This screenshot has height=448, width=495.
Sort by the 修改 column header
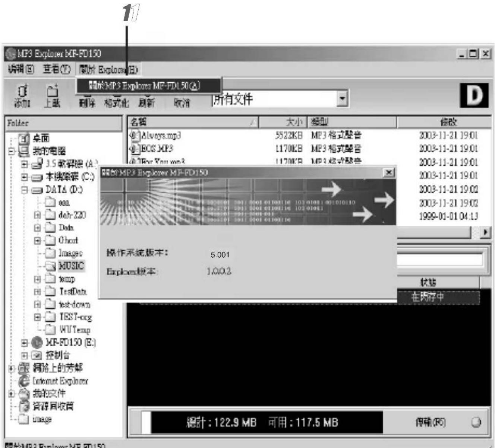(x=444, y=122)
